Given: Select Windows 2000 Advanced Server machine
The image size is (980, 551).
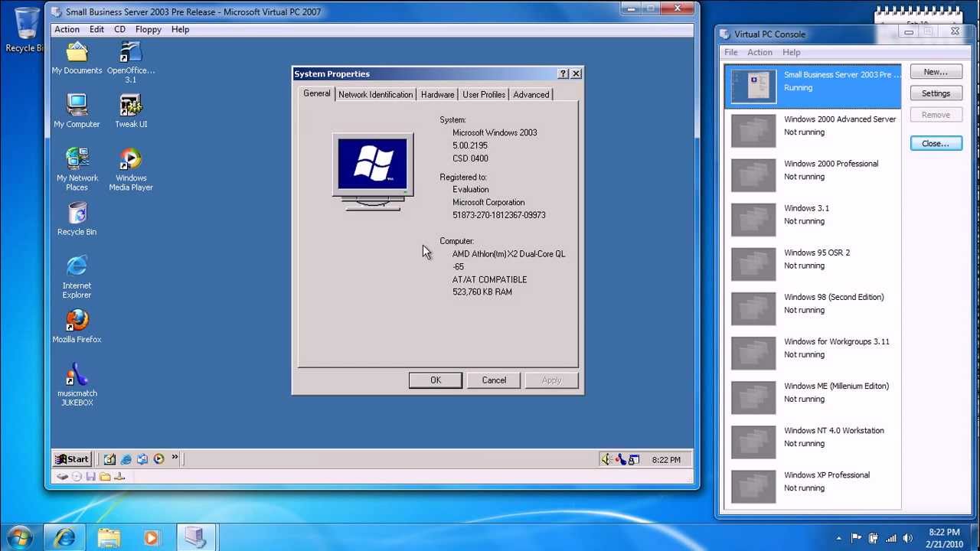Looking at the screenshot, I should (x=812, y=130).
